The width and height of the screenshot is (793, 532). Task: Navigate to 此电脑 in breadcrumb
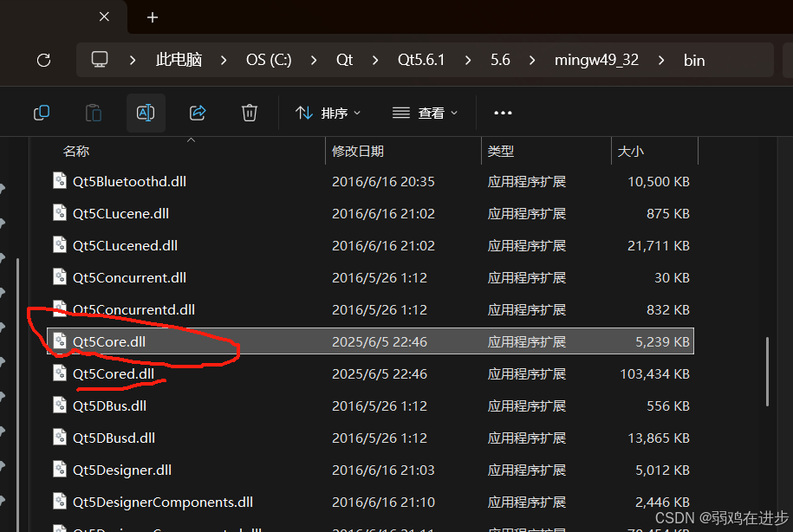tap(179, 60)
